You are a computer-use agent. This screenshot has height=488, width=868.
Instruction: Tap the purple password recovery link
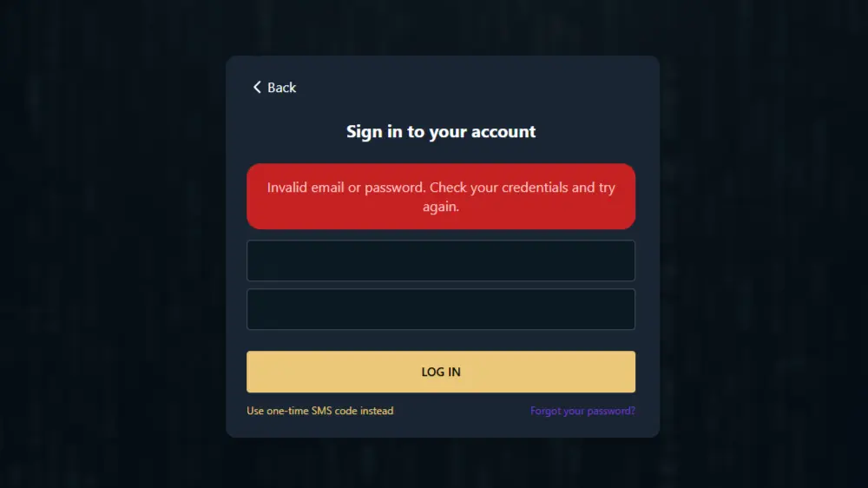[582, 411]
